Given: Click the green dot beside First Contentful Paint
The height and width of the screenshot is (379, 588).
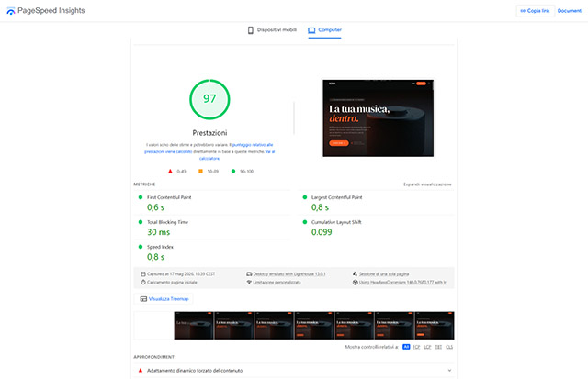Looking at the screenshot, I should (141, 197).
